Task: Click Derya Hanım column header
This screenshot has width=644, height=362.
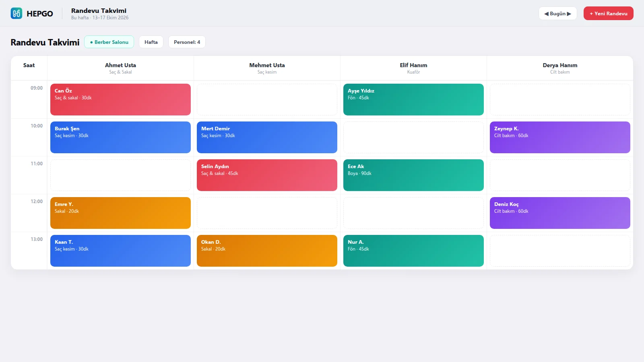Action: (560, 68)
